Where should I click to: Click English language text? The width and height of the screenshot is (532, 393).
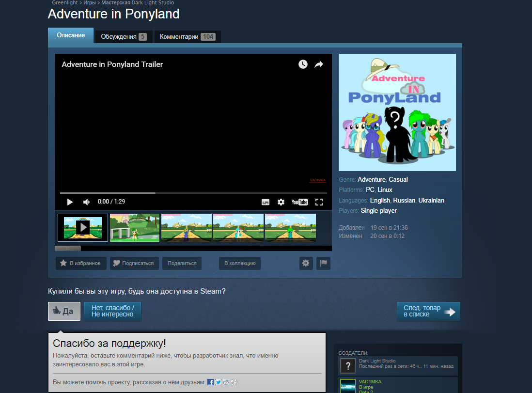pyautogui.click(x=380, y=201)
